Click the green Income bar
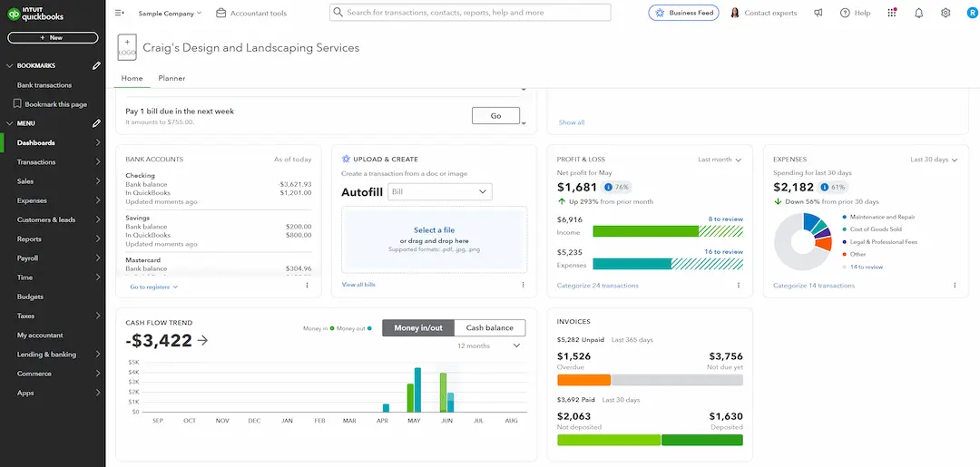 [x=645, y=231]
